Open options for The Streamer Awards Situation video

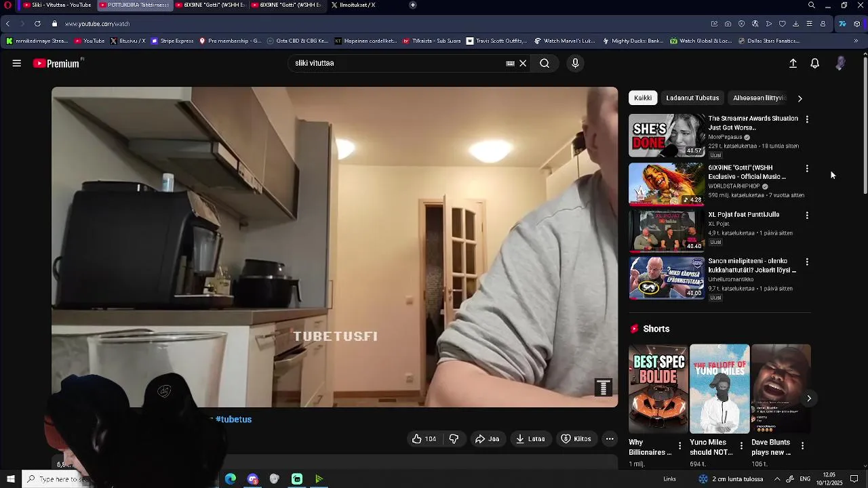(x=807, y=119)
